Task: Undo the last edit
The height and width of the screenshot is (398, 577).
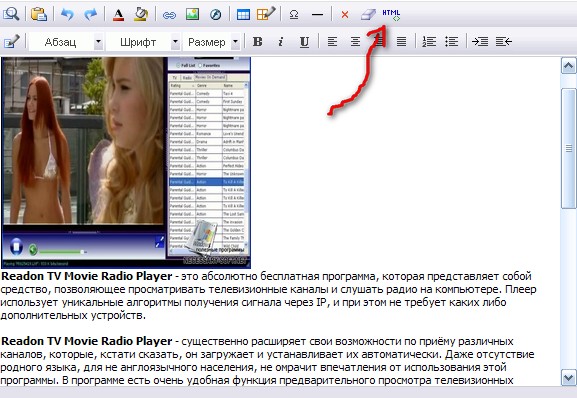Action: coord(67,14)
